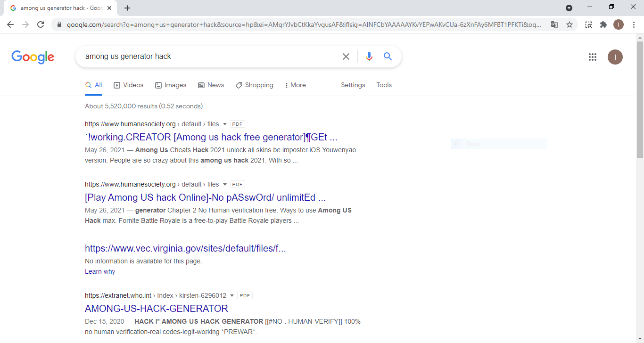The width and height of the screenshot is (644, 343).
Task: Click the screenshot search extension icon
Action: pyautogui.click(x=588, y=24)
